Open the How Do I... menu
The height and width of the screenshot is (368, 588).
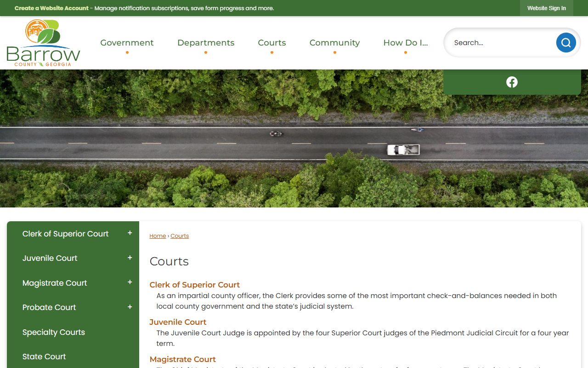[406, 43]
